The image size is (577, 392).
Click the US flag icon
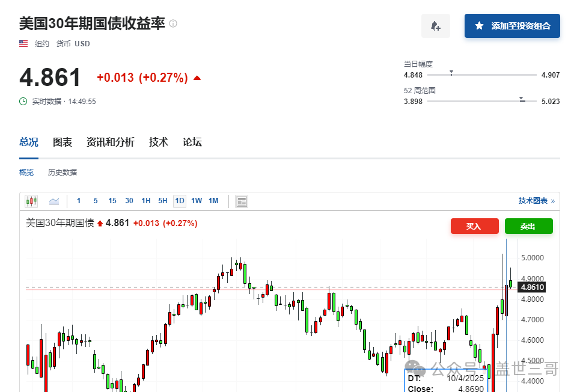pyautogui.click(x=23, y=43)
